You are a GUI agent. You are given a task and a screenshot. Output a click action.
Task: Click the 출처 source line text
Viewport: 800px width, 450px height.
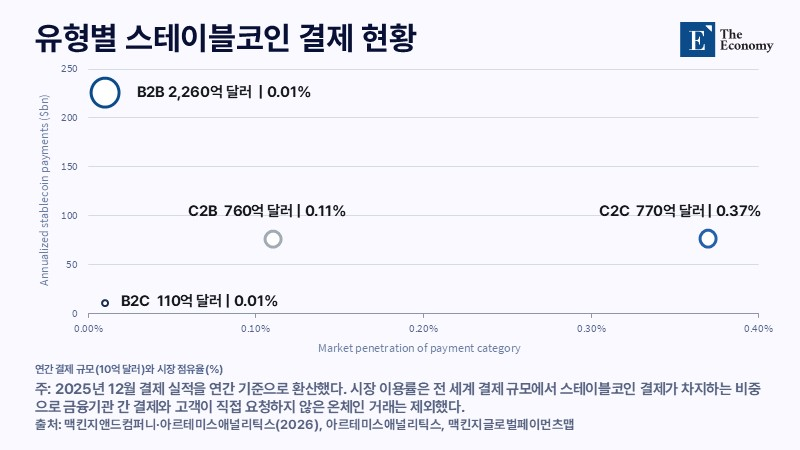click(x=305, y=424)
